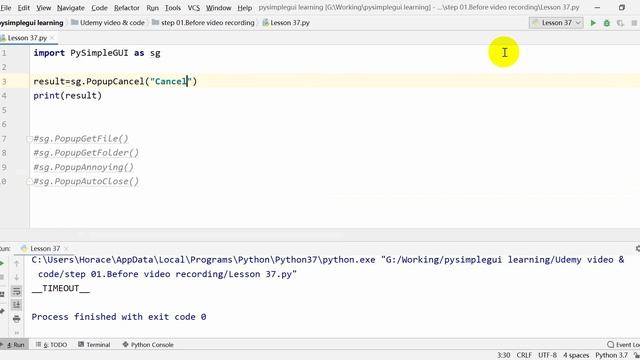Open the 6: TODO tool window

click(52, 345)
